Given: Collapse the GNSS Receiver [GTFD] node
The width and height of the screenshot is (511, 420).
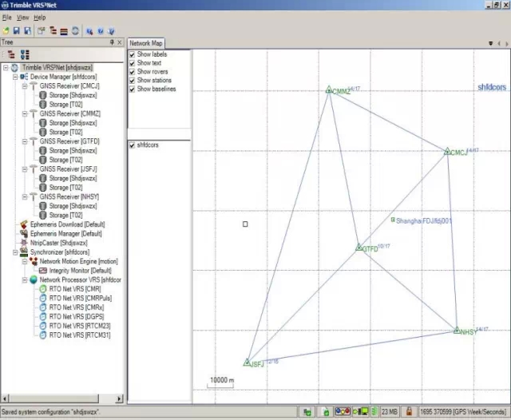Looking at the screenshot, I should click(x=25, y=142).
